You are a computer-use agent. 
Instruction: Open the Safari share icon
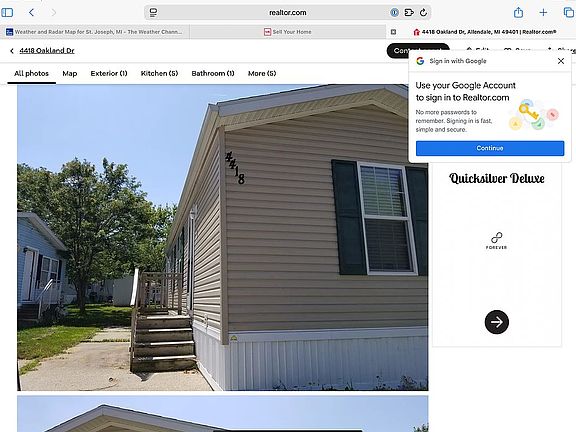(x=518, y=12)
